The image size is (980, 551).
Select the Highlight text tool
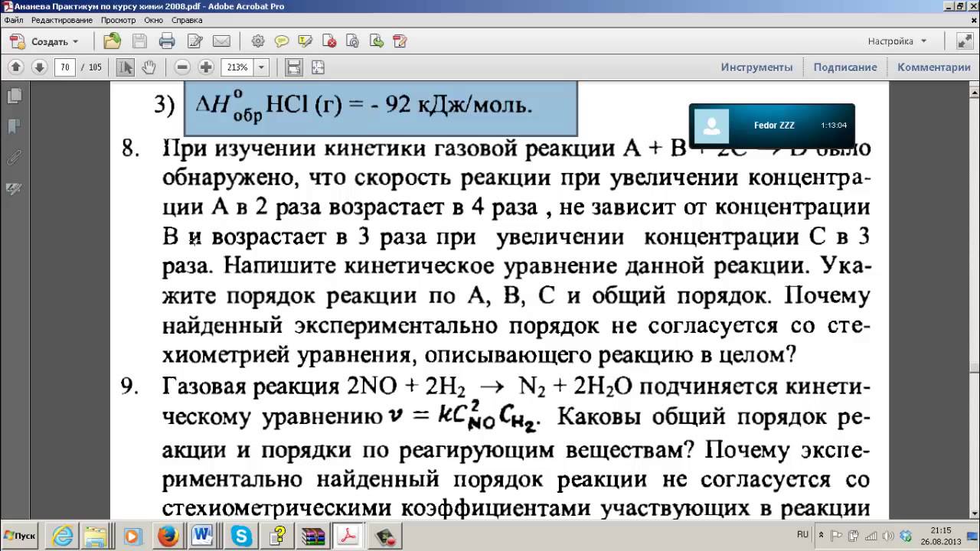pyautogui.click(x=305, y=41)
